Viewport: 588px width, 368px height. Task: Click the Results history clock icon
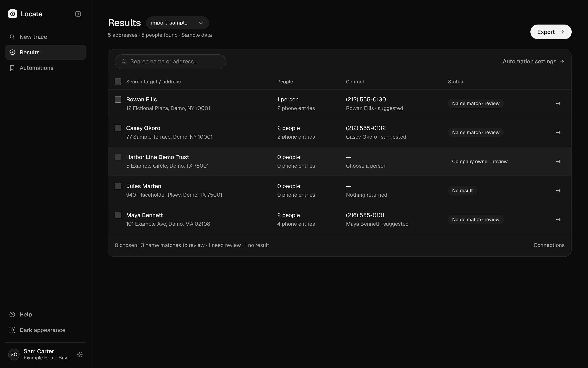pos(12,52)
